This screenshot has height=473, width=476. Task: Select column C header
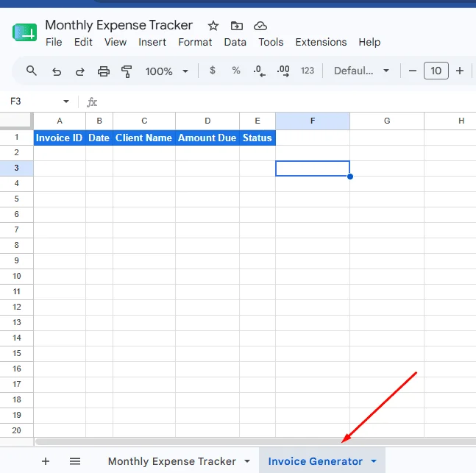[144, 121]
